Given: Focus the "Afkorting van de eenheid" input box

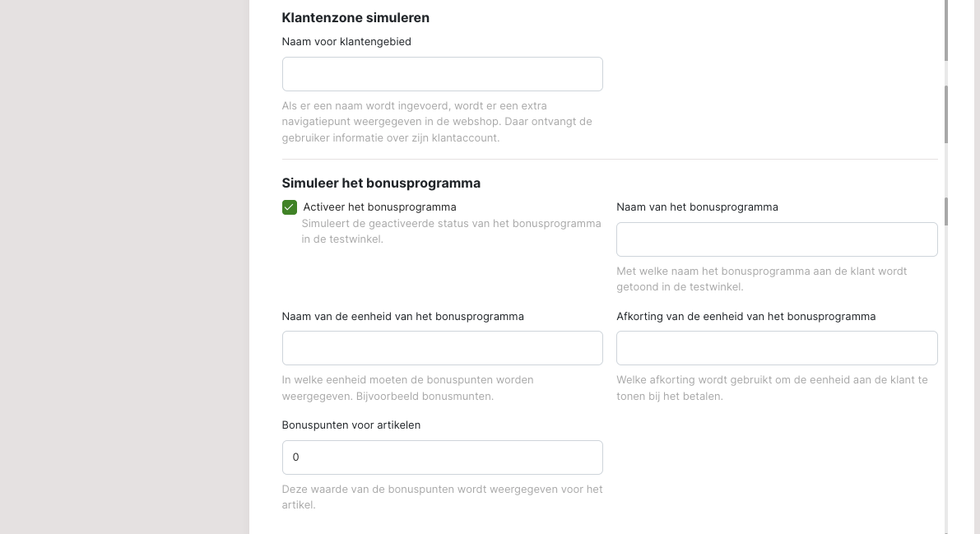Looking at the screenshot, I should 776,348.
